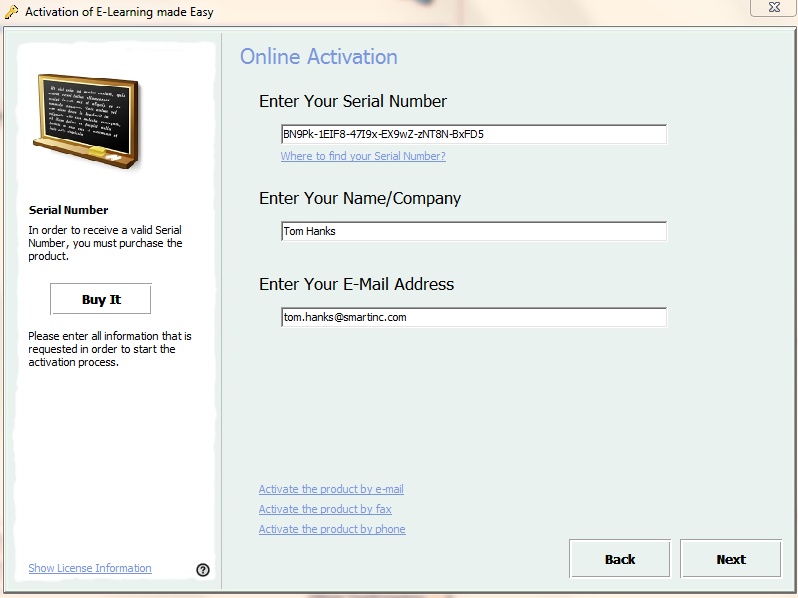Click the blackboard image in the sidebar
Viewport: 798px width, 598px height.
pyautogui.click(x=85, y=120)
